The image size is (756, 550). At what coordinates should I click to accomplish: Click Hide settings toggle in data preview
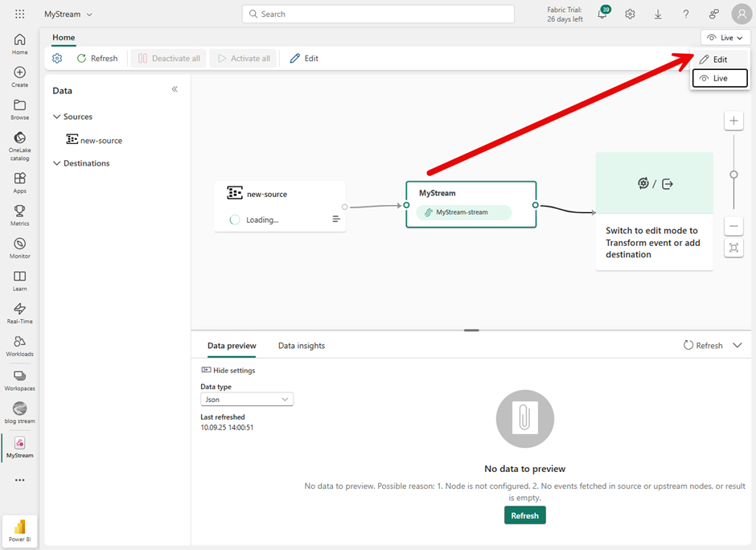click(228, 371)
